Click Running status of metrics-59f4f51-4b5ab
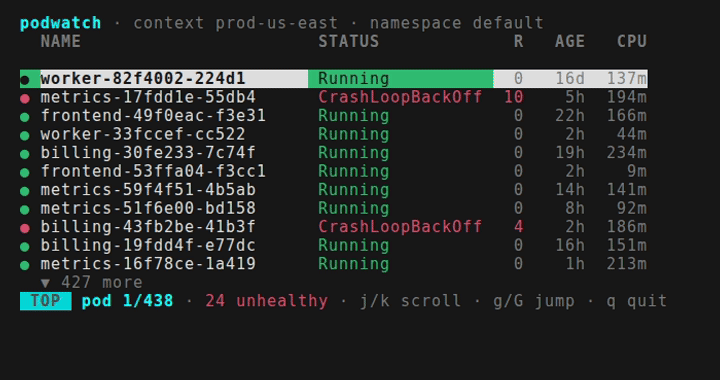Image resolution: width=720 pixels, height=380 pixels. click(354, 190)
